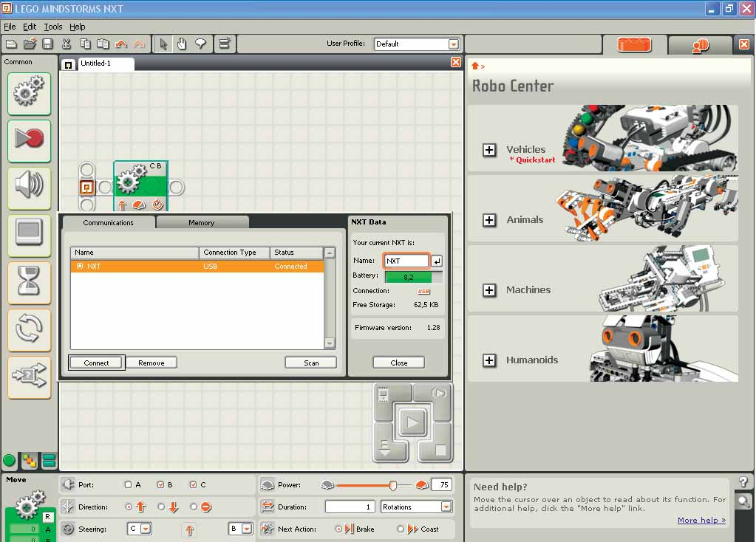
Task: Expand the Vehicles category
Action: pos(489,150)
